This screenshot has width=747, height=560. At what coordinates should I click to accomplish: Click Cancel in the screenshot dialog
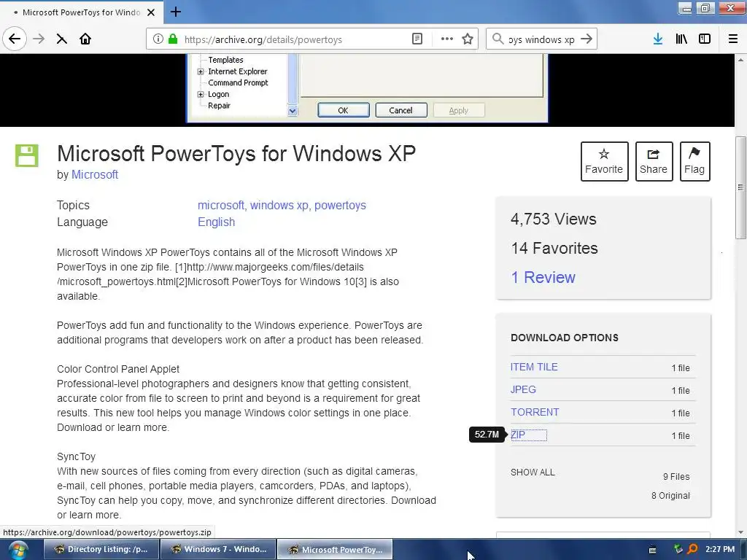400,110
